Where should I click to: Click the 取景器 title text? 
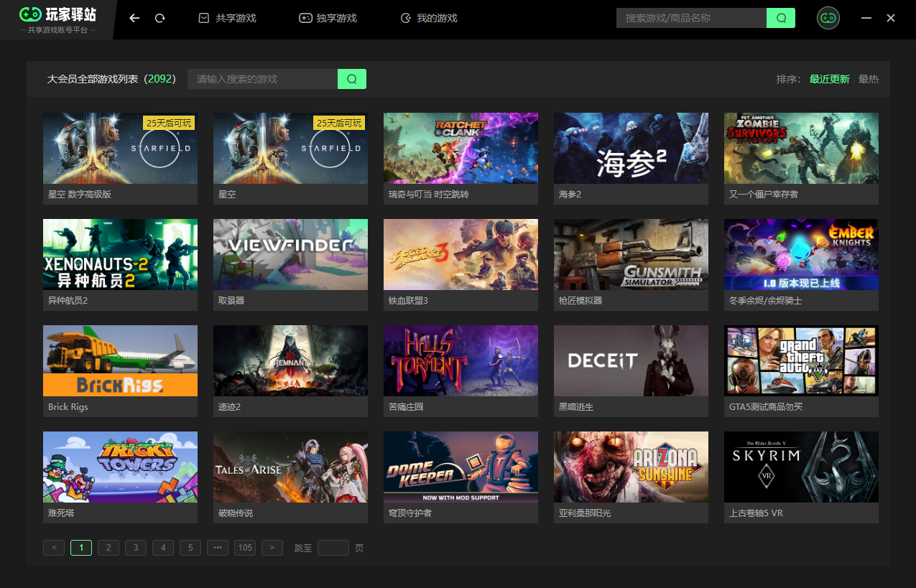(231, 301)
